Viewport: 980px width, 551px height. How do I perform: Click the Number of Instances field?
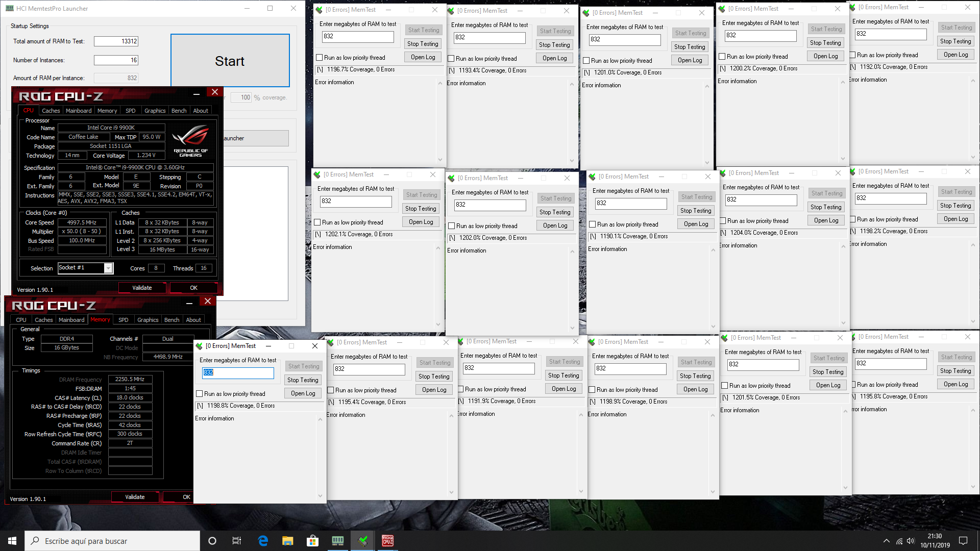coord(116,60)
